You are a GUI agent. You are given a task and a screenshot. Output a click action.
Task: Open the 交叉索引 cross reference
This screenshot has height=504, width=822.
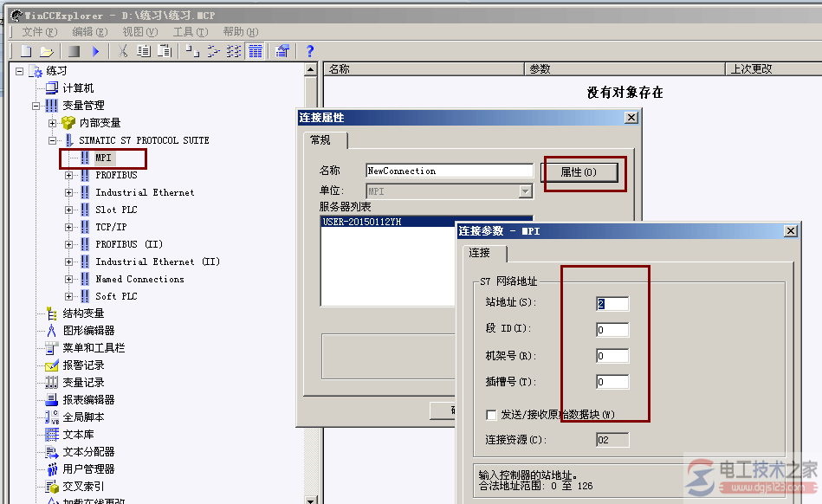(x=83, y=486)
